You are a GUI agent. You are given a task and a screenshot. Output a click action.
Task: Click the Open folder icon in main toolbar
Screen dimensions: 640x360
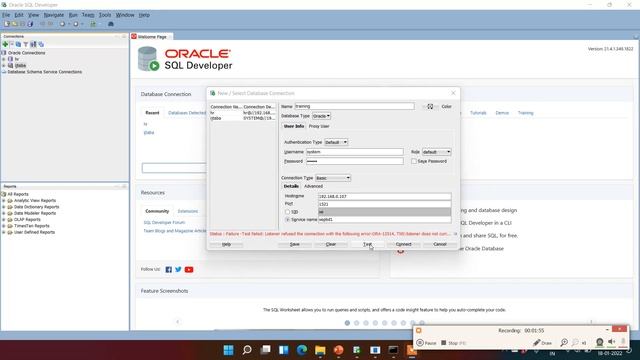click(x=15, y=24)
